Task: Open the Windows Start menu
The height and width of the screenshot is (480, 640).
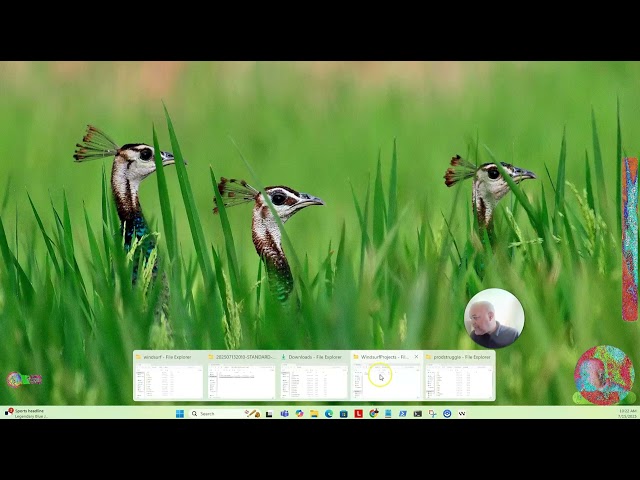Action: coord(180,413)
